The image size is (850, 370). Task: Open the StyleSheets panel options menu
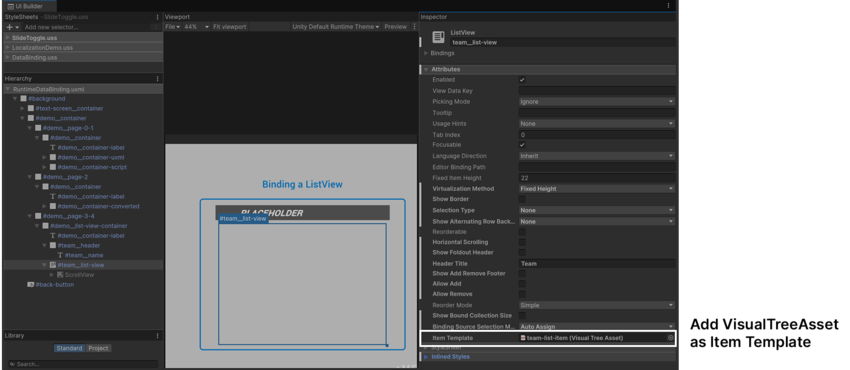[x=158, y=17]
